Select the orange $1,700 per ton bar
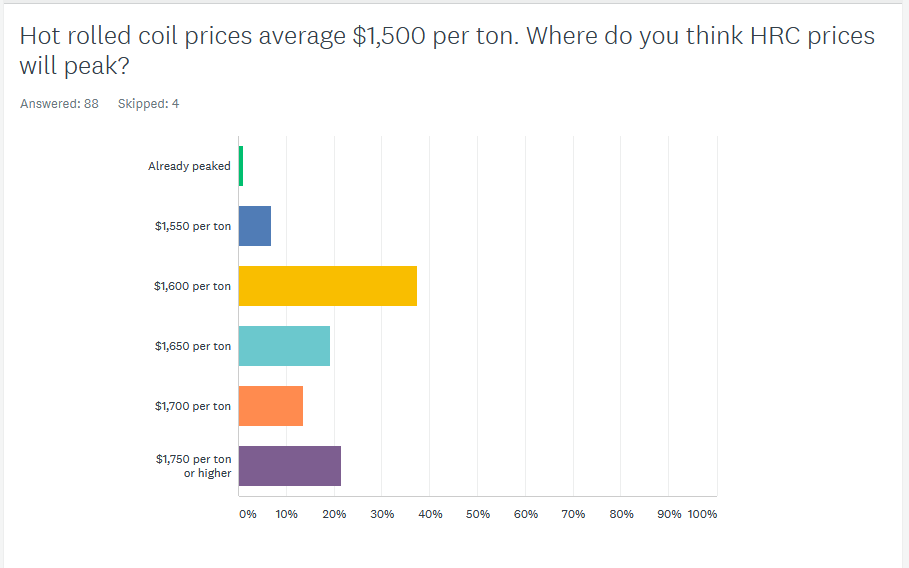Screen dimensions: 909x568 271,406
